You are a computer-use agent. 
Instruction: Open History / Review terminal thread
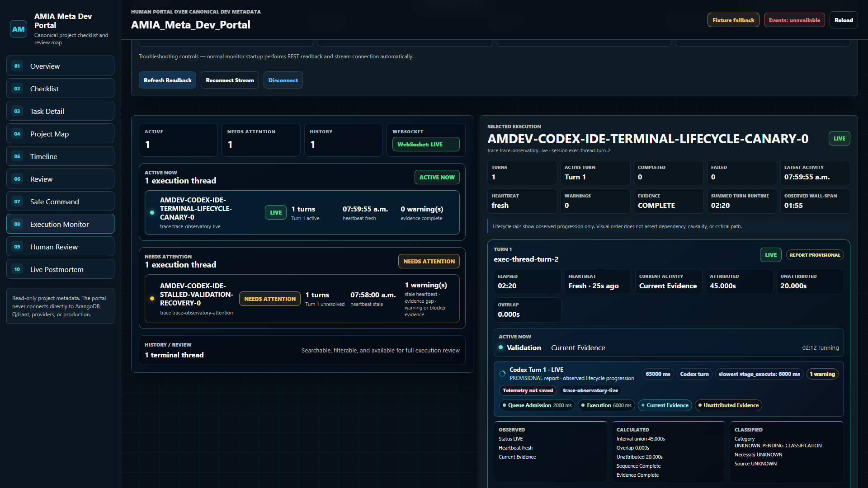point(302,350)
